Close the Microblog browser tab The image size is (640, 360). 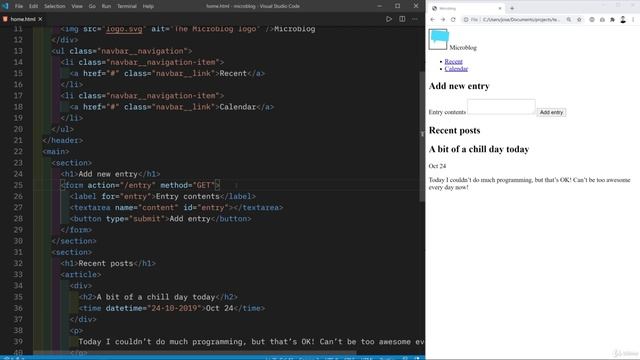pyautogui.click(x=500, y=8)
